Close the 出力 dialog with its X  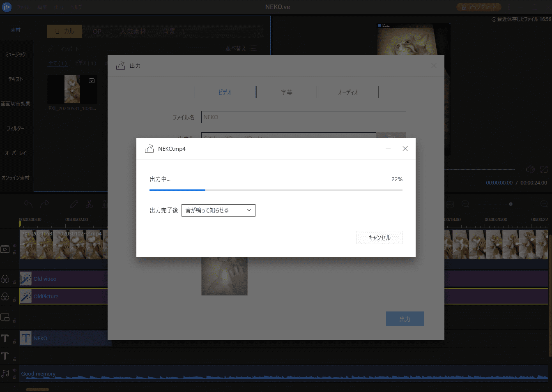pyautogui.click(x=434, y=65)
